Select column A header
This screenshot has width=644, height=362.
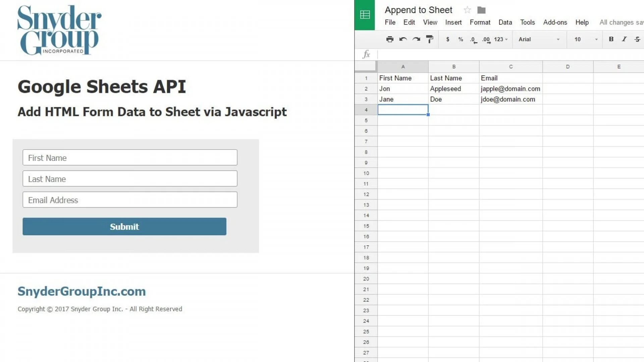pyautogui.click(x=403, y=67)
